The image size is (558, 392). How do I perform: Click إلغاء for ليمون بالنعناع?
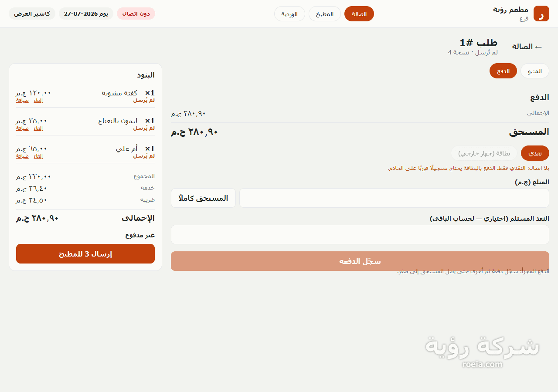click(x=38, y=128)
